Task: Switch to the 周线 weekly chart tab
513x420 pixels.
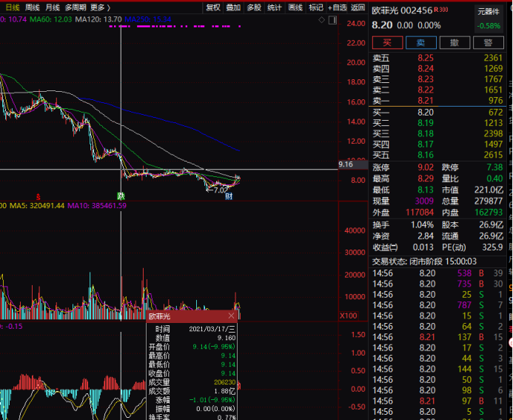Action: 33,7
